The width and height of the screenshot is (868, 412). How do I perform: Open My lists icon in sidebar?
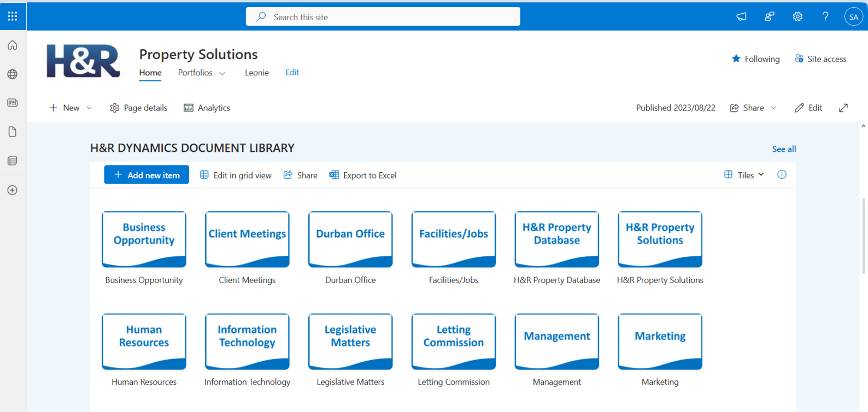[13, 161]
